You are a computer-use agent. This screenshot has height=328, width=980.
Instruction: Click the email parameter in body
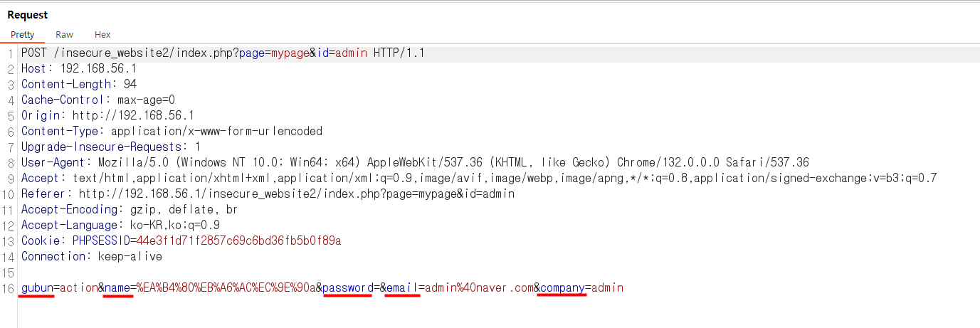(402, 288)
